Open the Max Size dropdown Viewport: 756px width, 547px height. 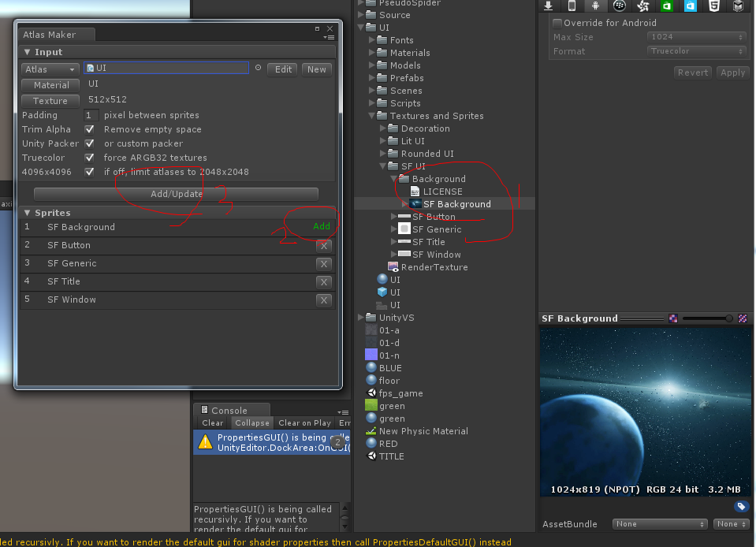(x=696, y=36)
